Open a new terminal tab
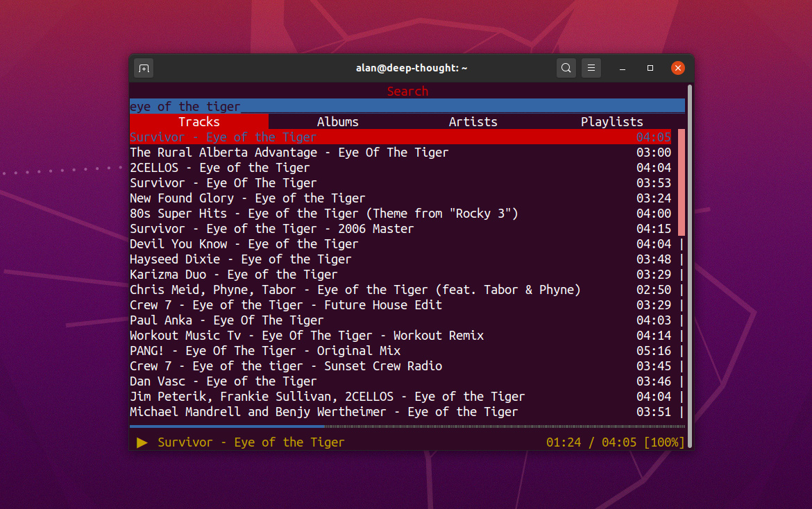The width and height of the screenshot is (812, 509). click(144, 68)
